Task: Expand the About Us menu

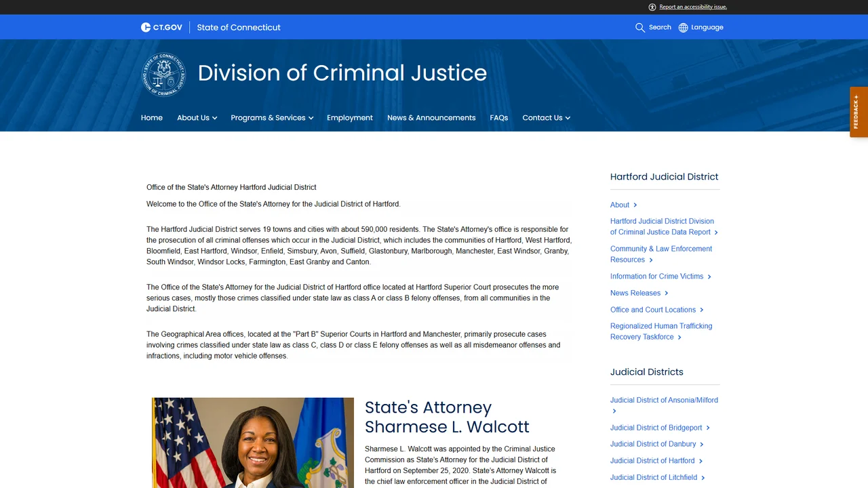Action: (x=197, y=118)
